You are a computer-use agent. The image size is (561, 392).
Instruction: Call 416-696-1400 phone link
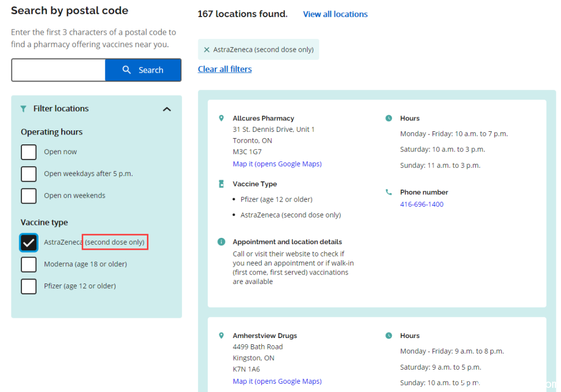coord(421,204)
